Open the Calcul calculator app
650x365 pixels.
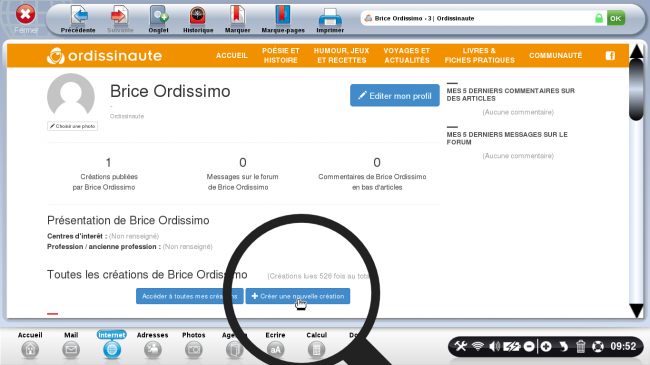pos(316,350)
